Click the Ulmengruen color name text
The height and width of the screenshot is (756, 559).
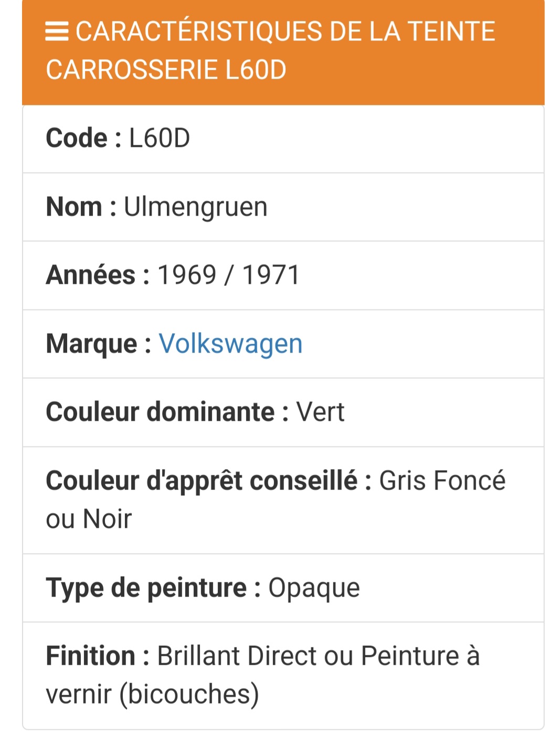[x=195, y=207]
